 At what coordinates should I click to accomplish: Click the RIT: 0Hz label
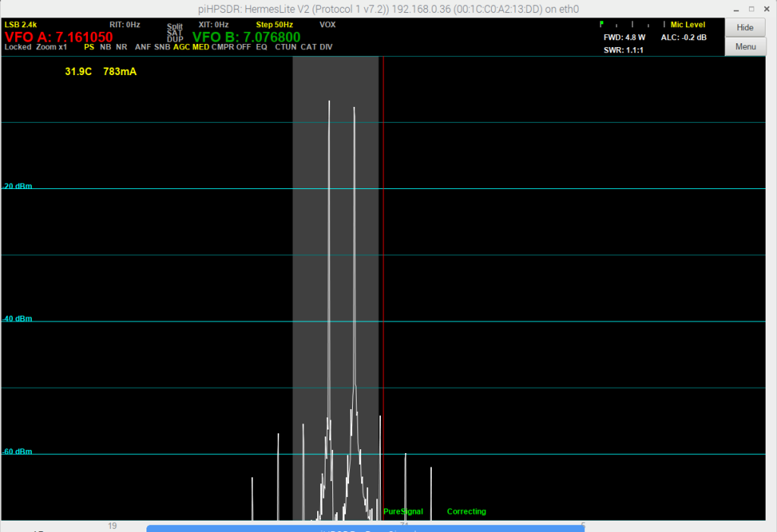pyautogui.click(x=124, y=25)
